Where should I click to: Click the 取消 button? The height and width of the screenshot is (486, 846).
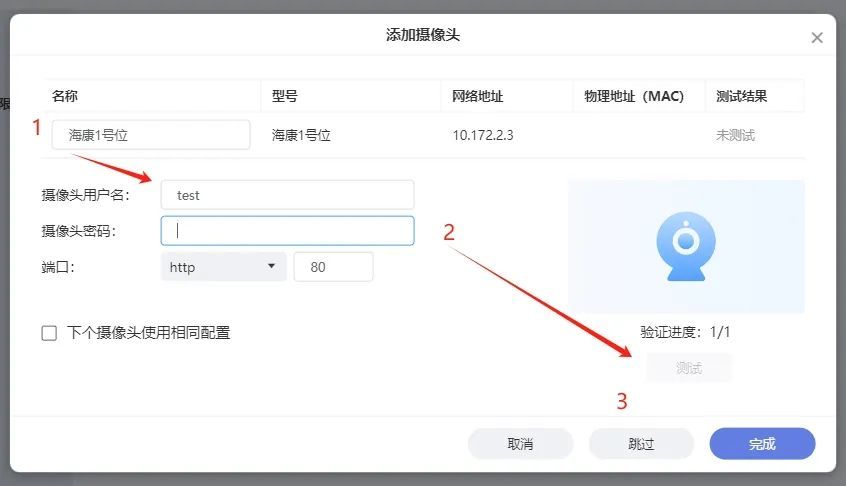pyautogui.click(x=520, y=444)
